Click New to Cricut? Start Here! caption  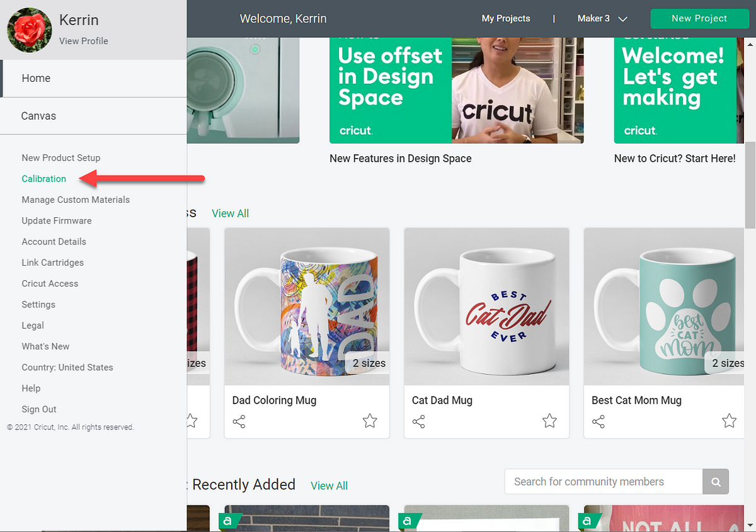coord(675,159)
